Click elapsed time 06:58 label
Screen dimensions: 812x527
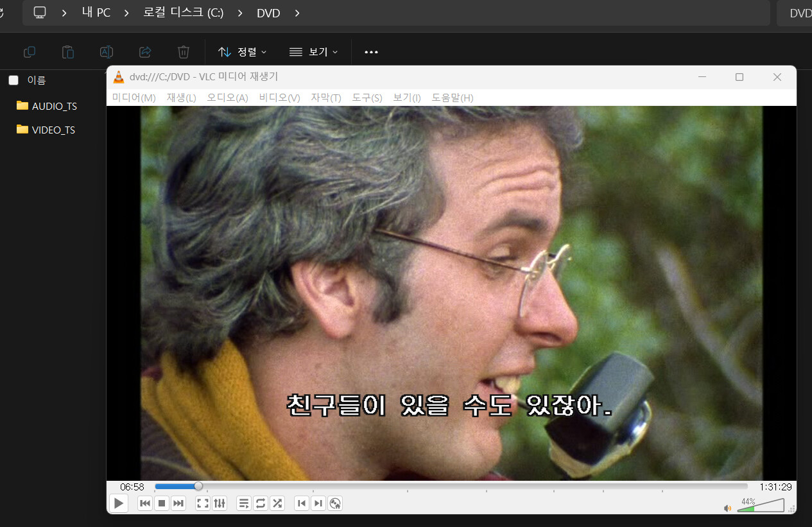(132, 487)
